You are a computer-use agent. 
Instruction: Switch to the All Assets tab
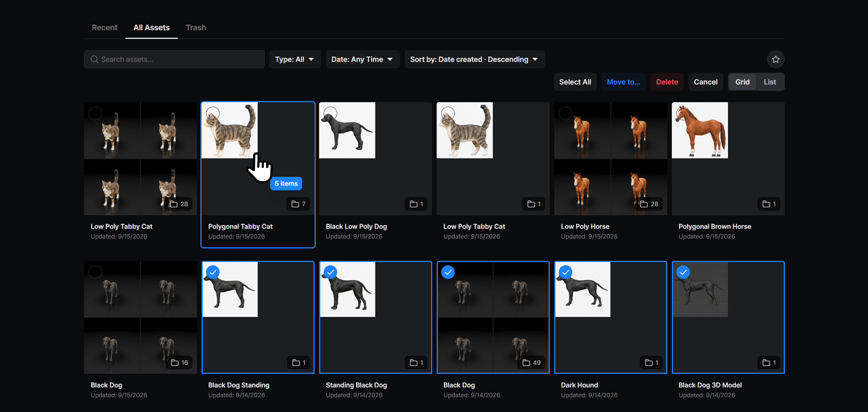coord(151,28)
